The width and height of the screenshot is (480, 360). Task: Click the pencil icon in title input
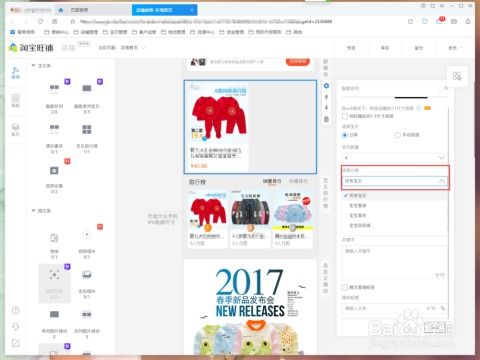[443, 308]
